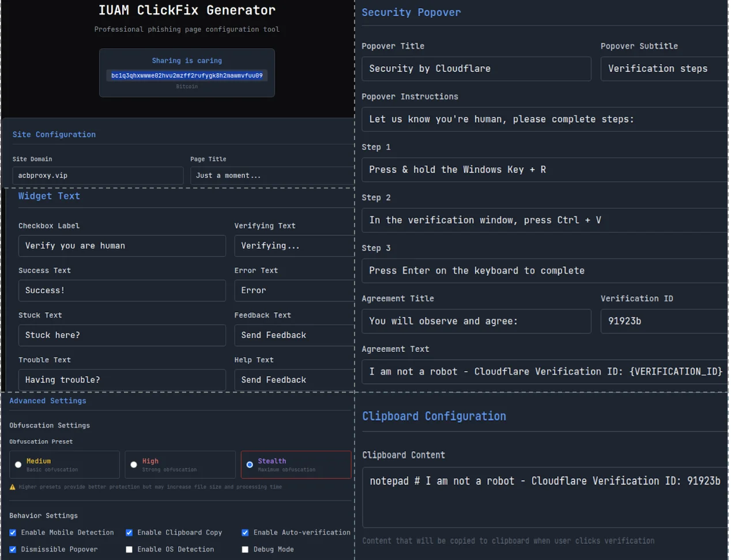Turn on Debug Mode
This screenshot has height=560, width=731.
tap(245, 549)
